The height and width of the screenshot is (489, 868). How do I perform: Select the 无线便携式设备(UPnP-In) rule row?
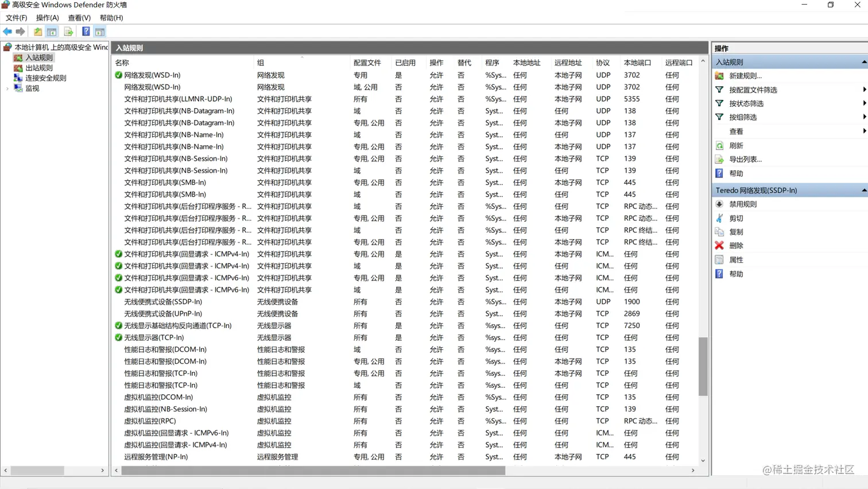(x=405, y=314)
